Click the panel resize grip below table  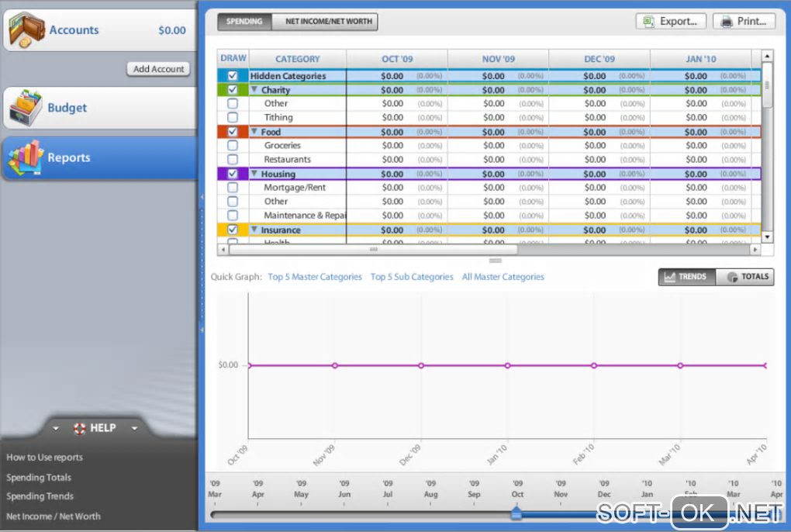pos(496,261)
